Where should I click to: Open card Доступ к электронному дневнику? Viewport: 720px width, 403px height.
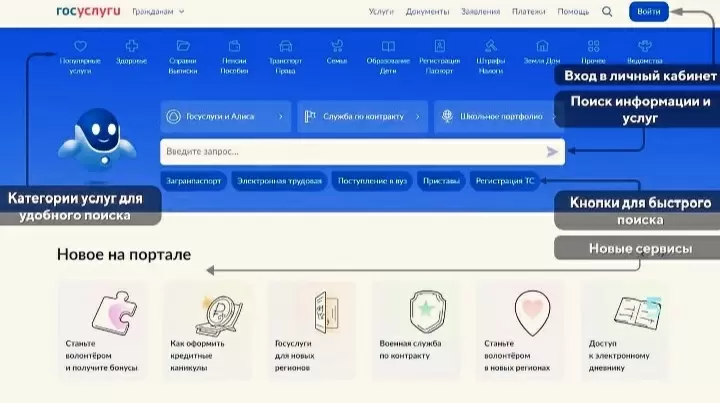point(625,330)
